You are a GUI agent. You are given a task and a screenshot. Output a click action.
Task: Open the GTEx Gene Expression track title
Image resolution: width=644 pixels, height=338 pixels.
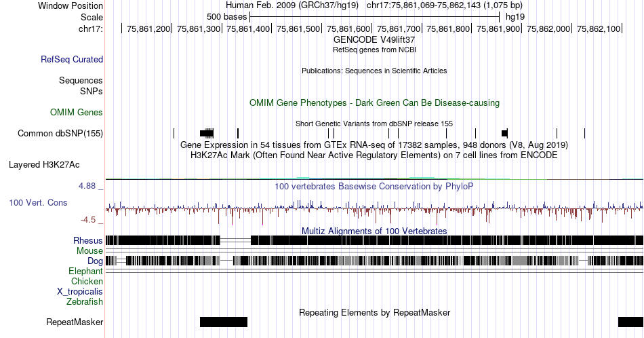coord(374,145)
